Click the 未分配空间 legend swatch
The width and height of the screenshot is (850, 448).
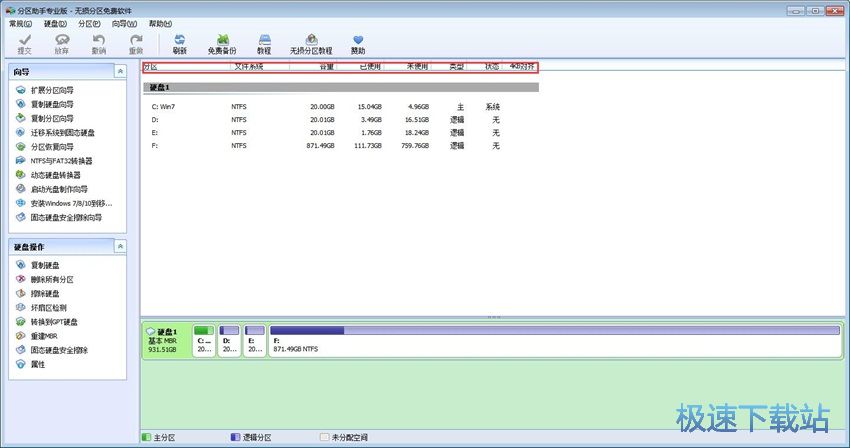(x=324, y=437)
